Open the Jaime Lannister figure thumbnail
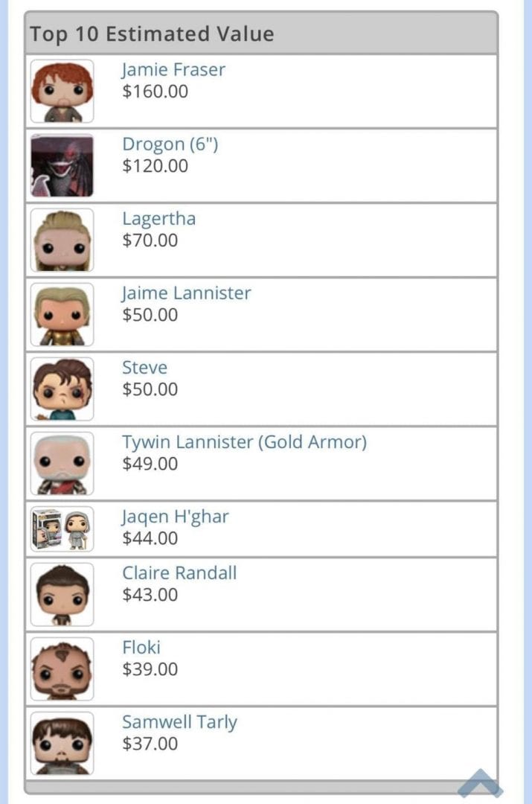The width and height of the screenshot is (532, 804). click(x=62, y=314)
